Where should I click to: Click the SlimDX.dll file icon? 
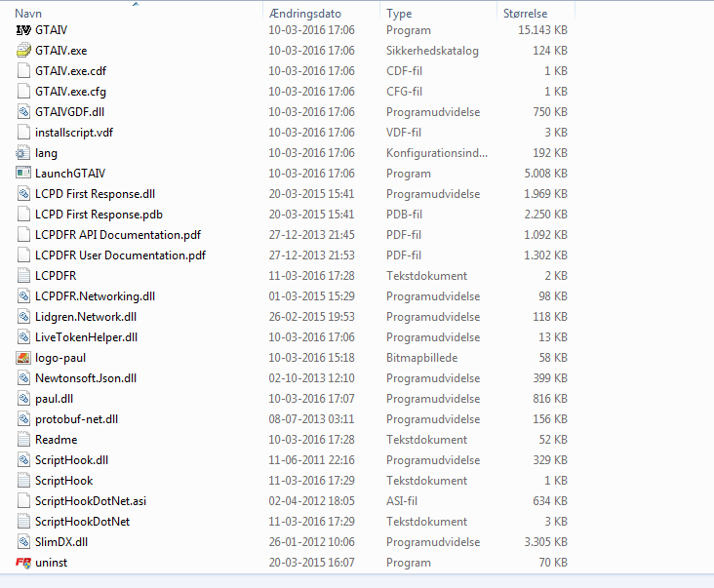click(23, 542)
